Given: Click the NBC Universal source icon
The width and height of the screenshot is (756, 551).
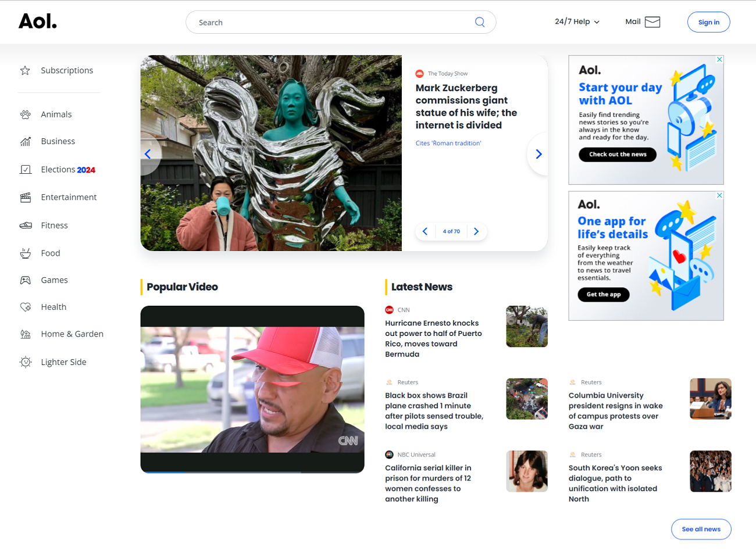Looking at the screenshot, I should tap(389, 455).
